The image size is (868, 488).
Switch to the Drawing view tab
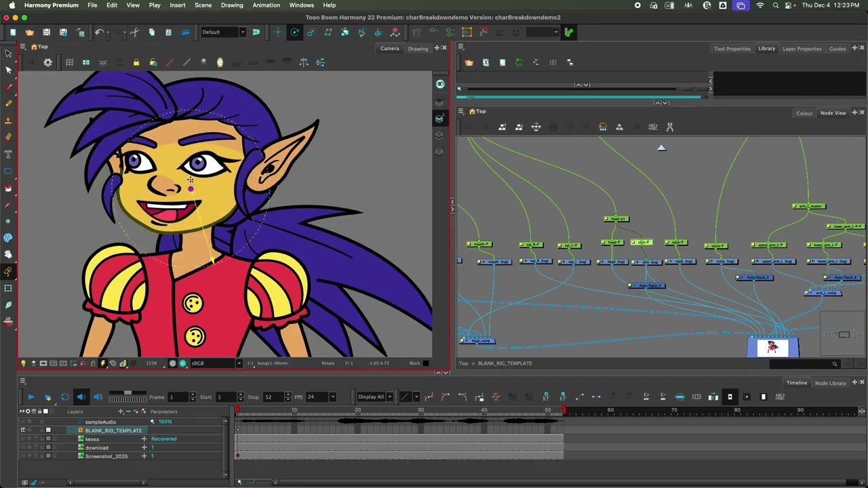coord(418,48)
